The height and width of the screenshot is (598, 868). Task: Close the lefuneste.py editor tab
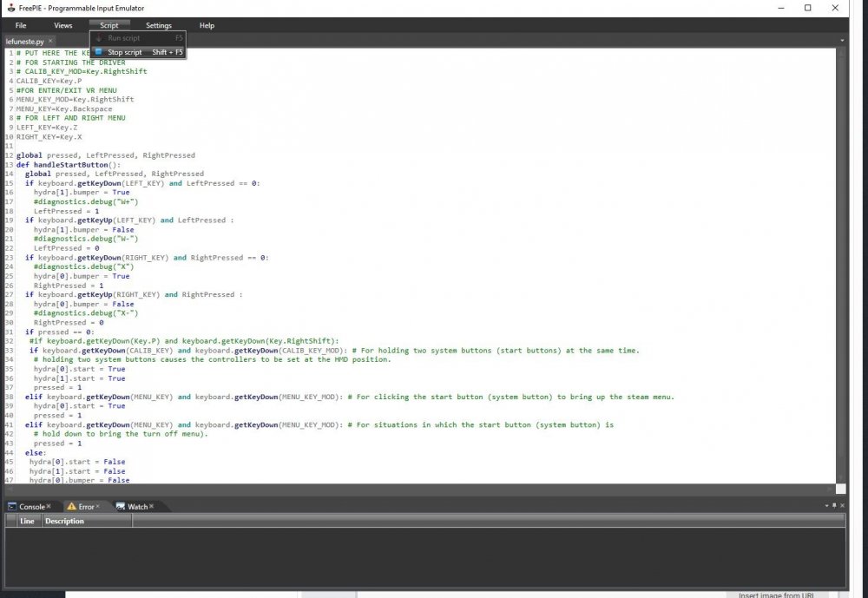(50, 41)
